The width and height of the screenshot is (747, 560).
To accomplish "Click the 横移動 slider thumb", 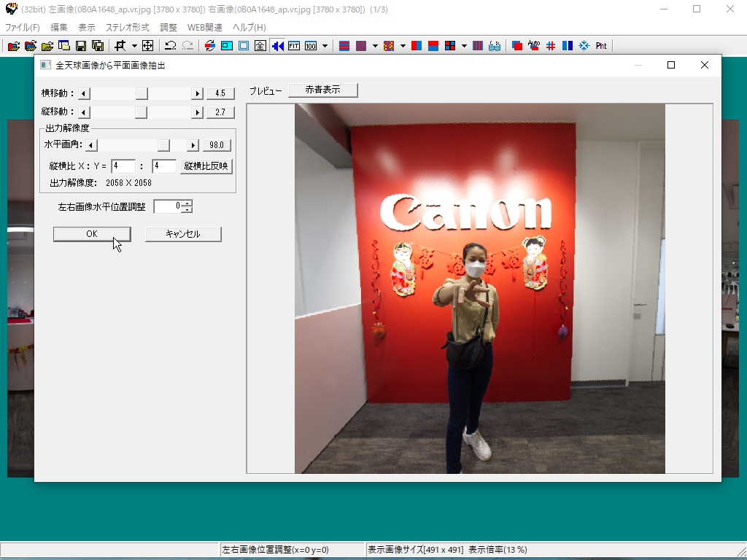I will point(142,93).
